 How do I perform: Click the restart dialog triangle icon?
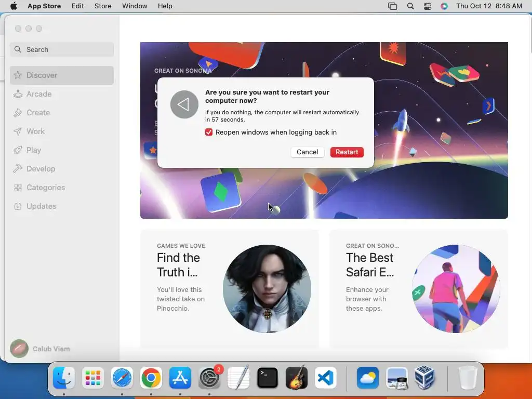tap(184, 104)
